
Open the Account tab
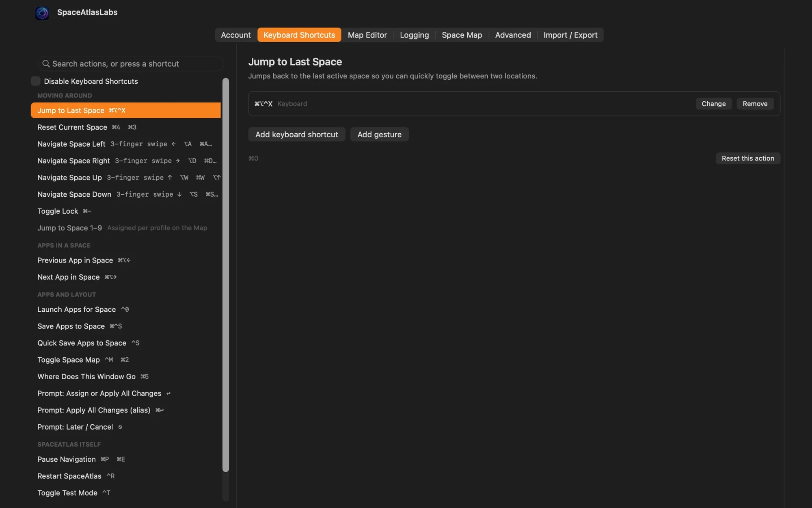tap(235, 35)
